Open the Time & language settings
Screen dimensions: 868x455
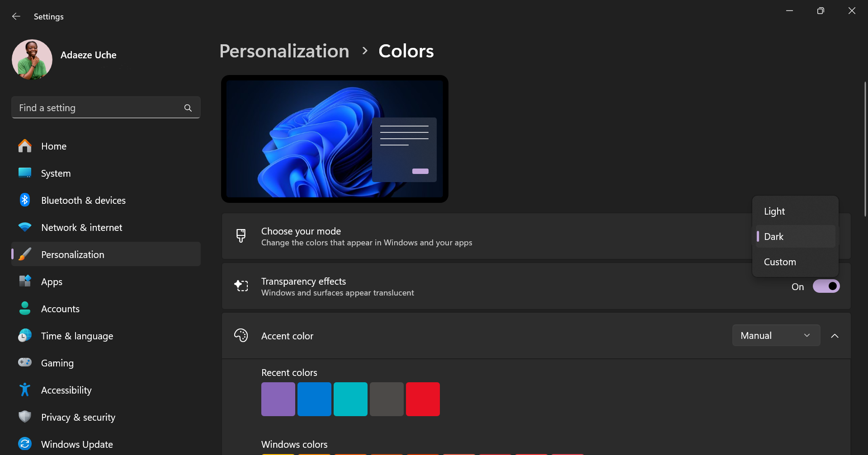point(77,336)
